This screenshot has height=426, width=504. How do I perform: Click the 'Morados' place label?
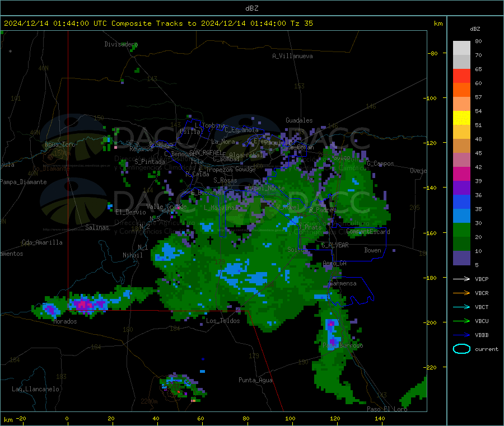(x=65, y=321)
